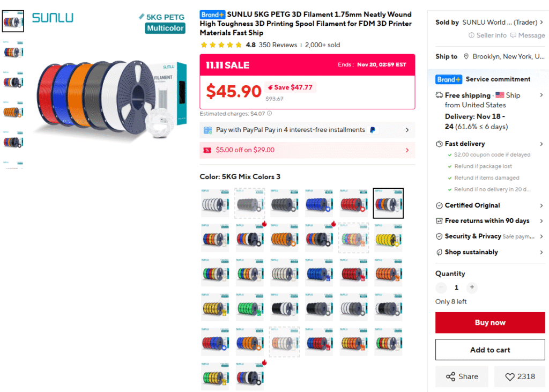Viewport: 549px width, 392px height.
Task: Open the Security & Privacy details
Action: tap(541, 236)
